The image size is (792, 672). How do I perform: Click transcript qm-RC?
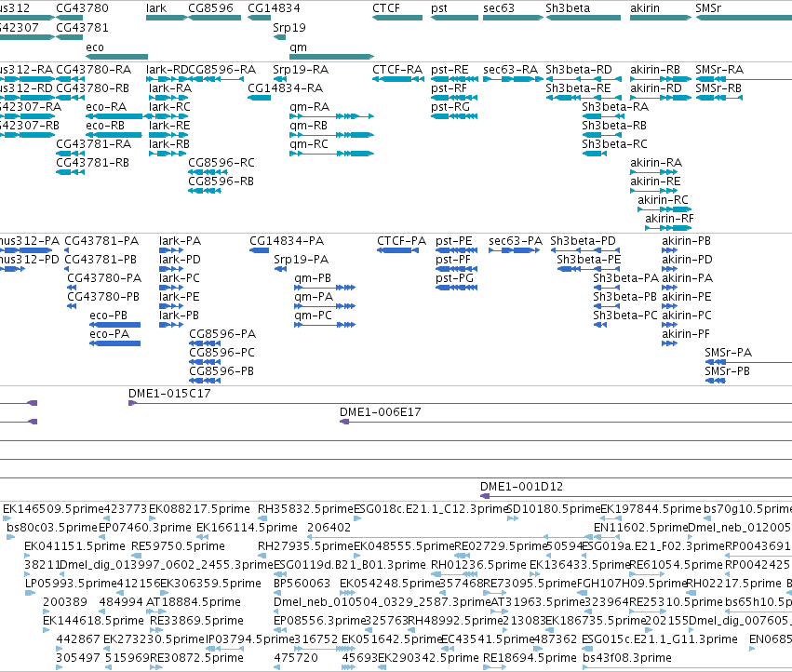332,154
